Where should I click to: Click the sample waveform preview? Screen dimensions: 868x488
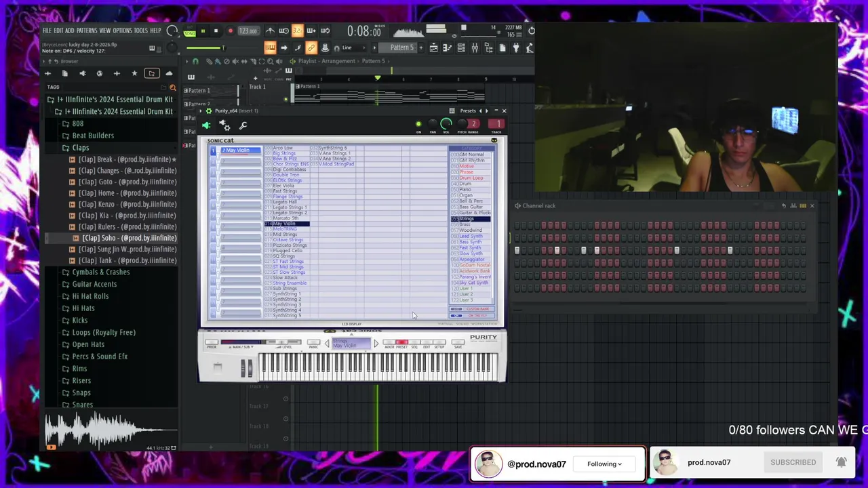[x=111, y=428]
